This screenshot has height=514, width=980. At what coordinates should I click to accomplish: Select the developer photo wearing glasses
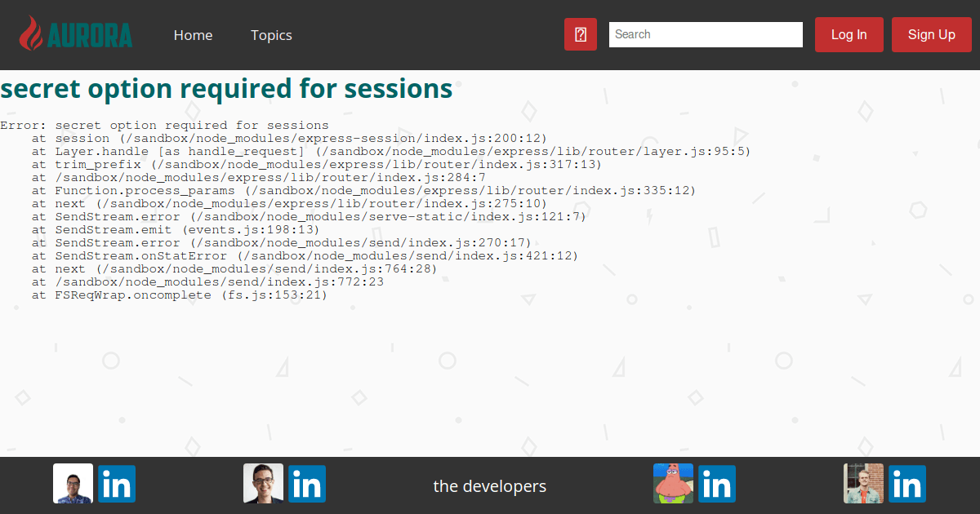click(263, 484)
